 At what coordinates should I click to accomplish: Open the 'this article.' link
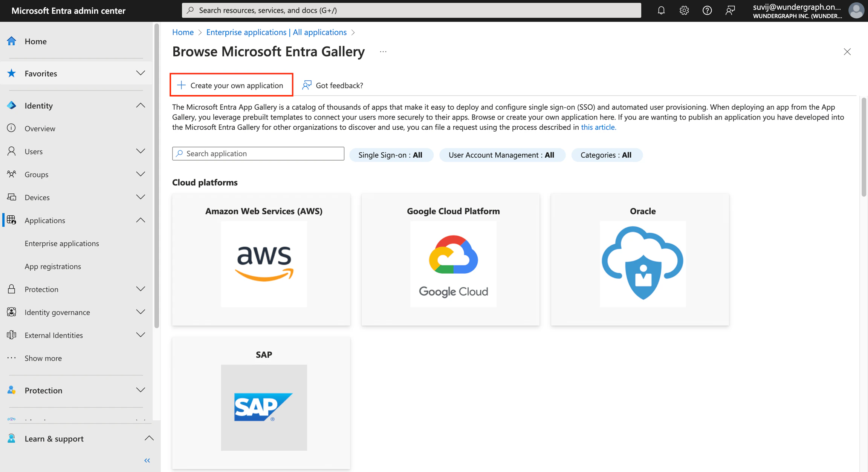point(598,127)
